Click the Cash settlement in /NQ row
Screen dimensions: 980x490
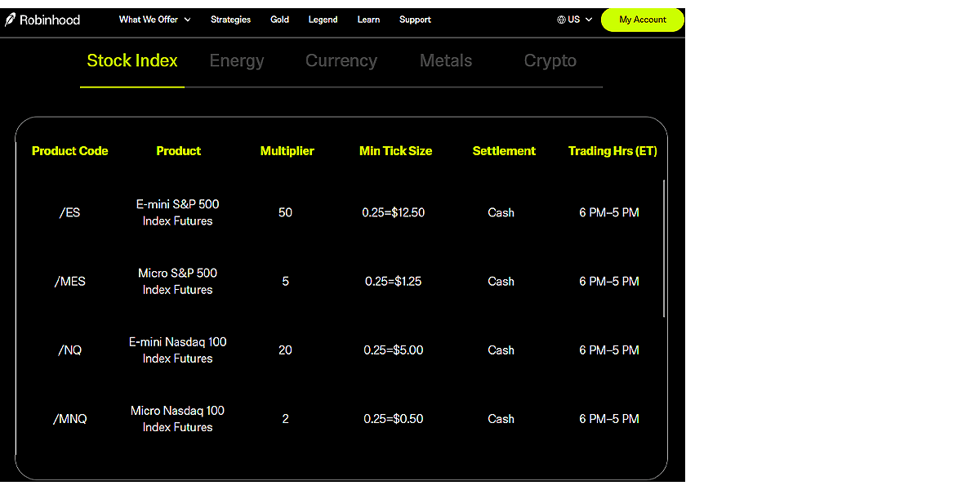click(x=501, y=350)
